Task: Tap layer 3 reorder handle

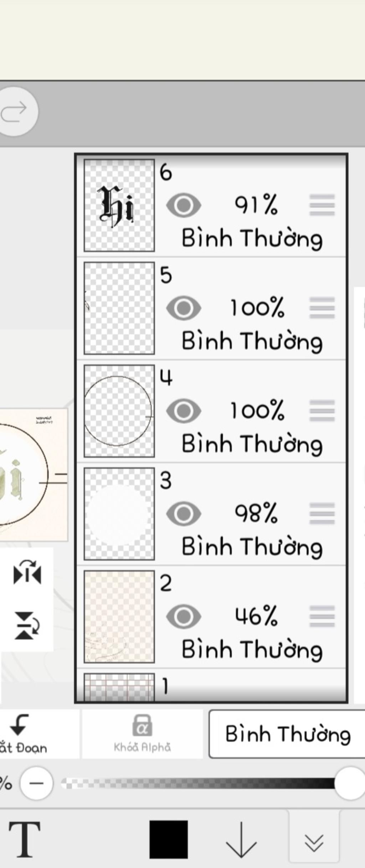Action: (x=322, y=513)
